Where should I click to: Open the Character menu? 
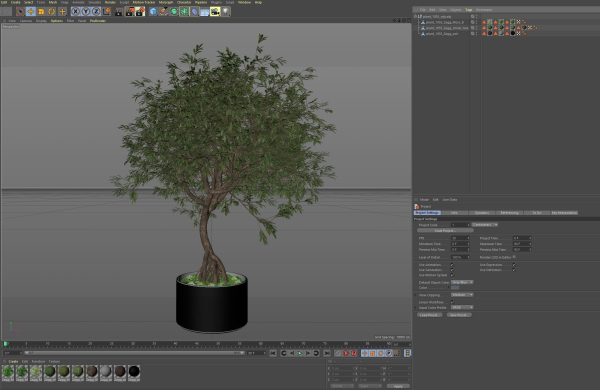(x=184, y=2)
